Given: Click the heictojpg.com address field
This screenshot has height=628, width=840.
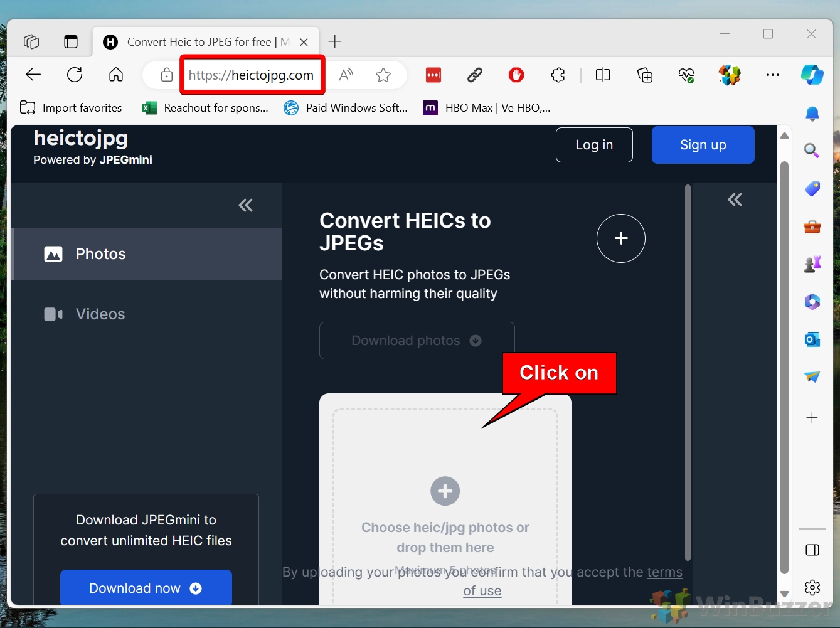Looking at the screenshot, I should click(x=252, y=75).
